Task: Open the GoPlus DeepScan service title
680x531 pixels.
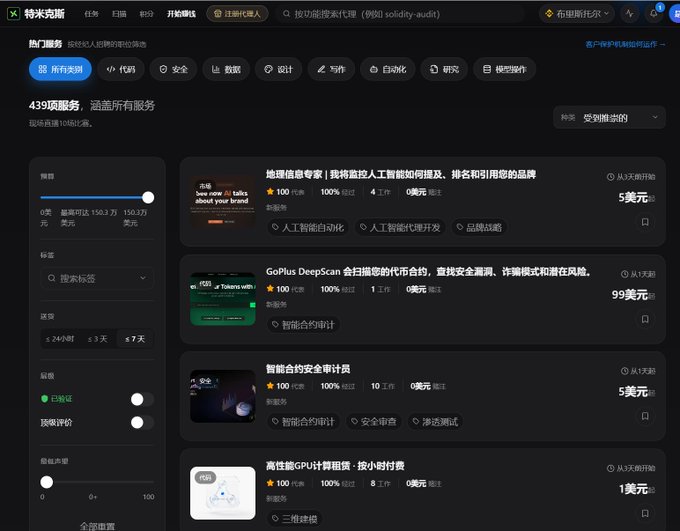Action: tap(428, 272)
